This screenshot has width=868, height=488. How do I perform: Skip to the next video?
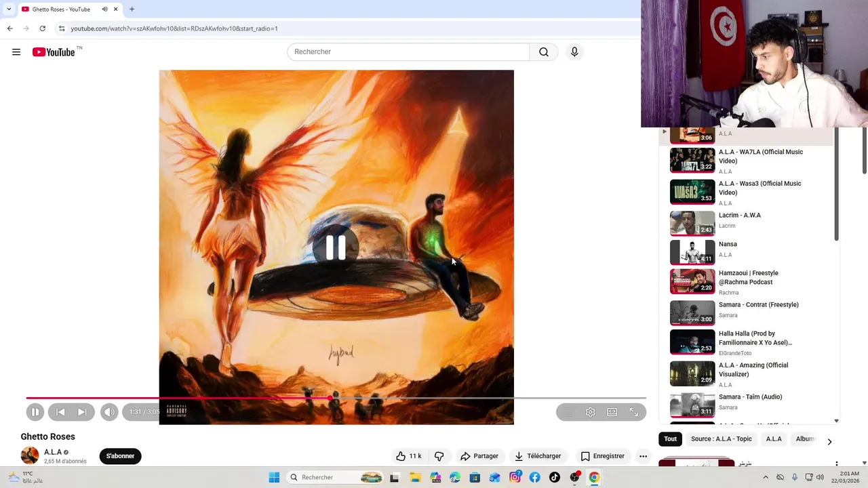[x=82, y=412]
